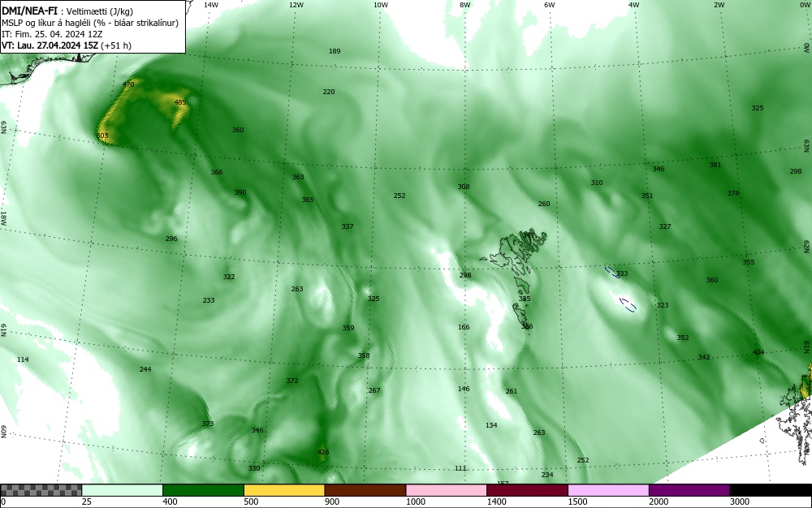
Task: Click the purple 2000–3000 legend swatch
Action: point(689,490)
